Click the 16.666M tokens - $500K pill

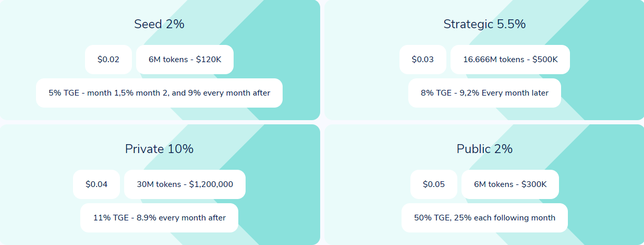click(510, 60)
